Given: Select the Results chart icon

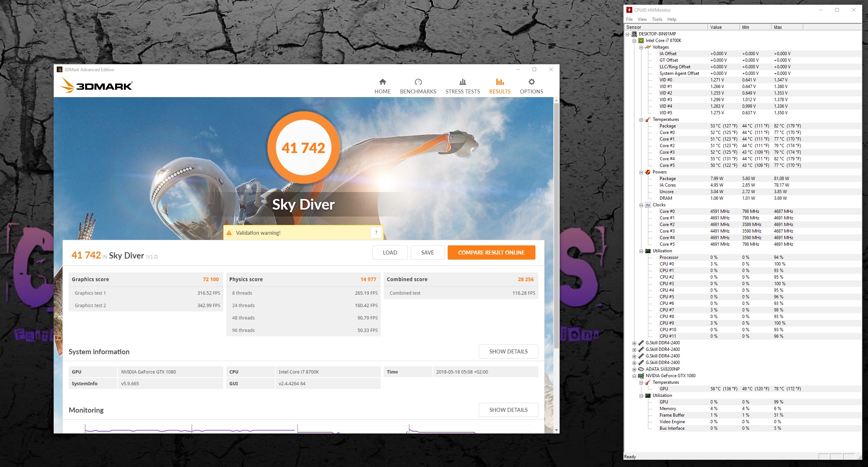Looking at the screenshot, I should 500,82.
